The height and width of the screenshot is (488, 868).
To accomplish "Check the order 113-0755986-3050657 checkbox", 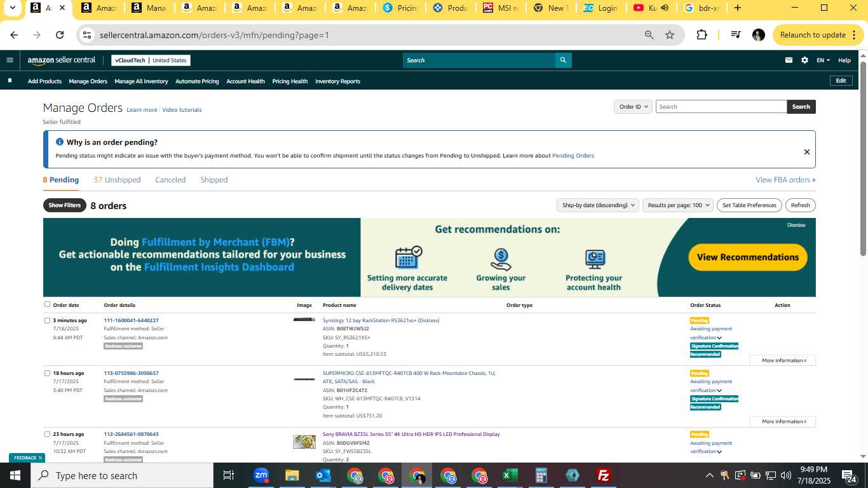I will 47,373.
